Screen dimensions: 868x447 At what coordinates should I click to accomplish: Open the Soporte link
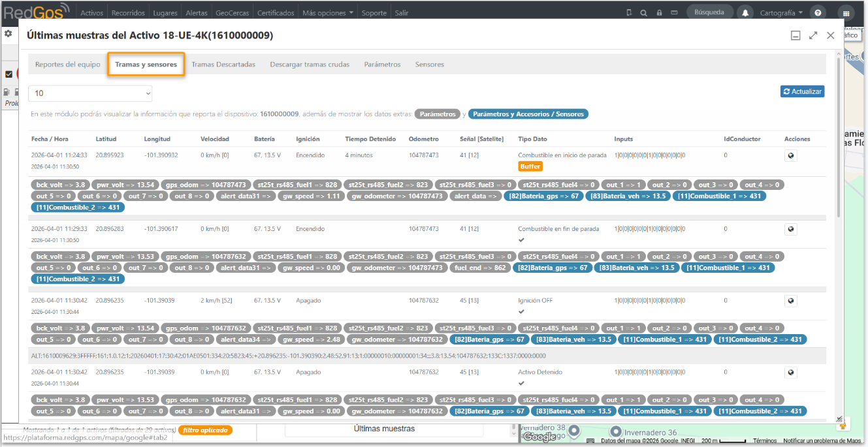(374, 12)
